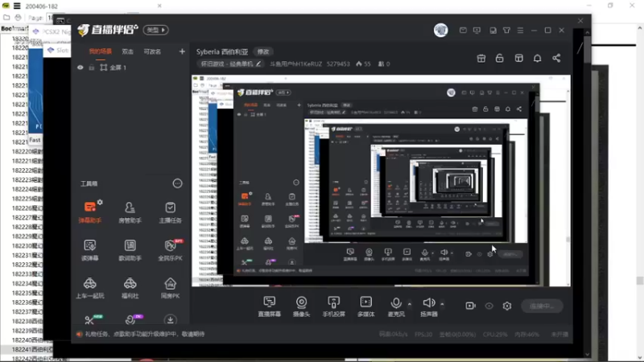
Task: Open settings gear in bottom bar
Action: (507, 306)
